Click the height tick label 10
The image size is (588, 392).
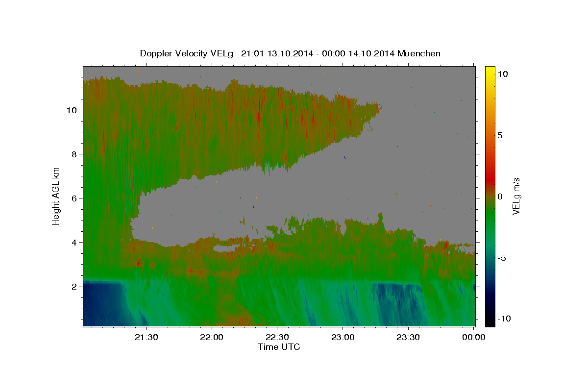tap(72, 110)
